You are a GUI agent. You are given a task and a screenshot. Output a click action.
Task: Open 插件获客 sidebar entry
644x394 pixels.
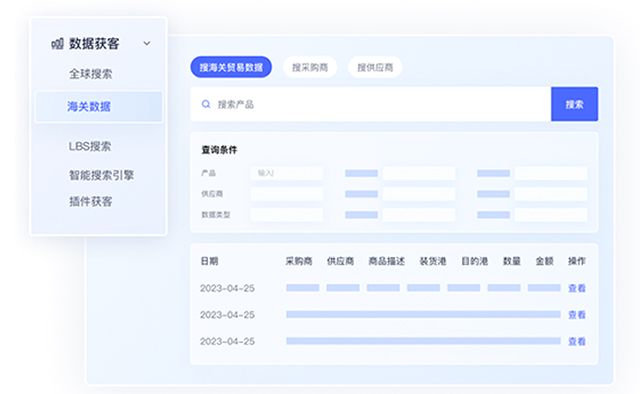[90, 201]
